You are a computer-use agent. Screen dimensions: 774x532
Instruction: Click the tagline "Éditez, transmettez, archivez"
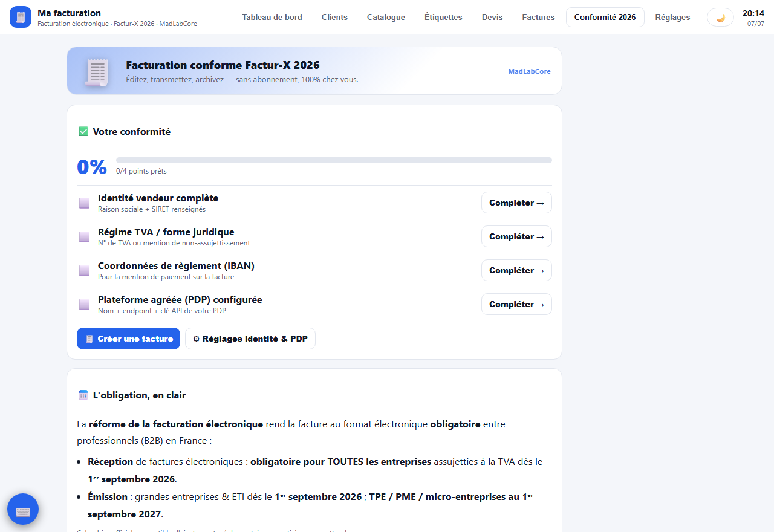tap(174, 79)
